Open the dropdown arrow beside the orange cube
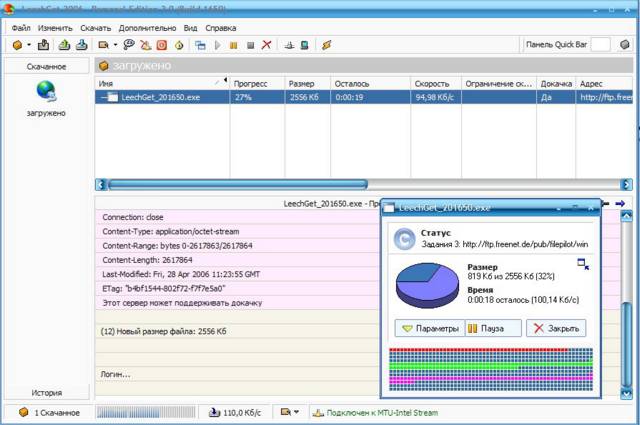The height and width of the screenshot is (425, 640). click(x=29, y=45)
